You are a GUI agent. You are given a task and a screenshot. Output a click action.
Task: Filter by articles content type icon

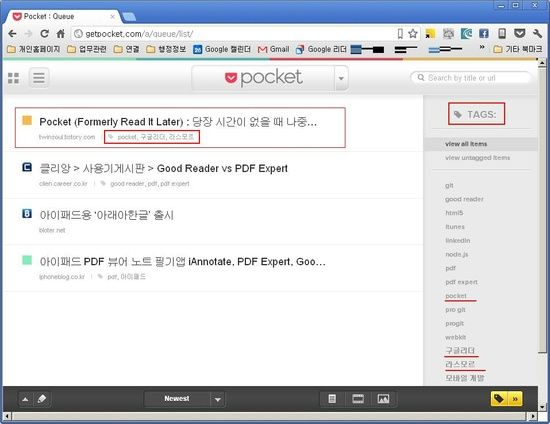[332, 399]
